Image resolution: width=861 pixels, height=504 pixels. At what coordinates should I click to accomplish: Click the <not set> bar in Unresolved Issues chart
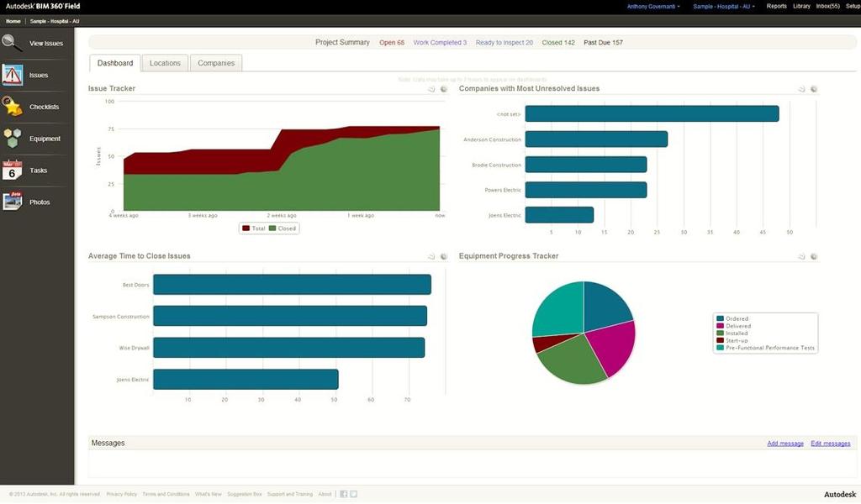pyautogui.click(x=652, y=113)
